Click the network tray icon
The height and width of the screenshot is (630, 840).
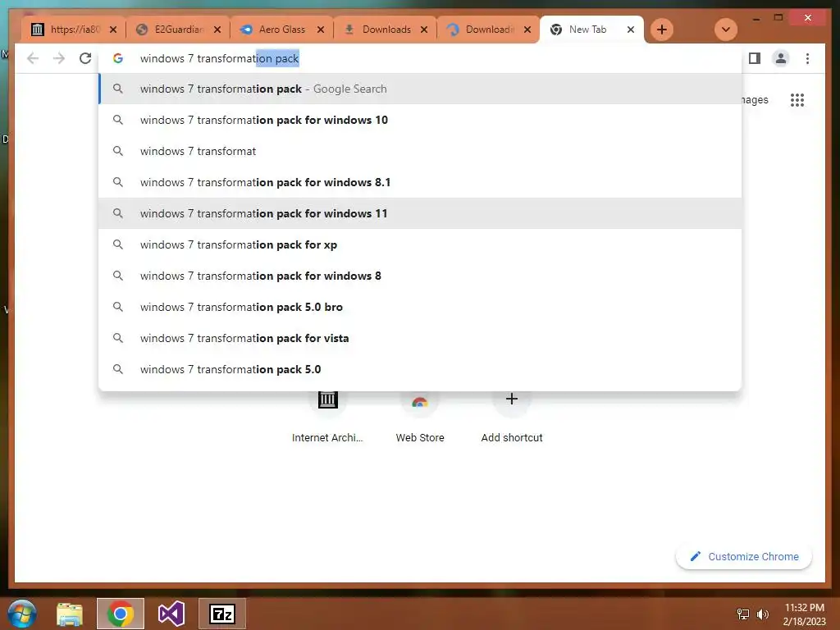(743, 614)
